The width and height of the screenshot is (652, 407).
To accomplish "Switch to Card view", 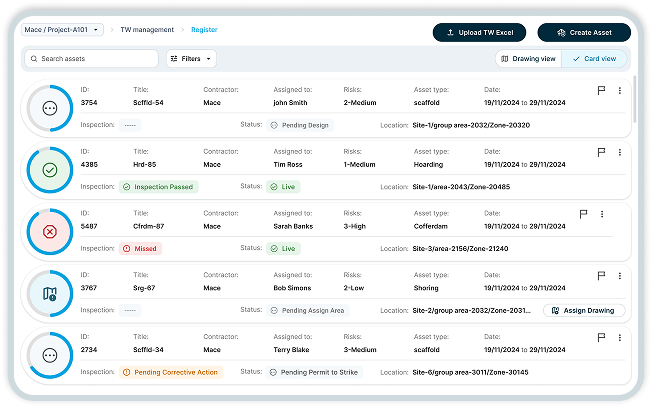I will (x=595, y=59).
